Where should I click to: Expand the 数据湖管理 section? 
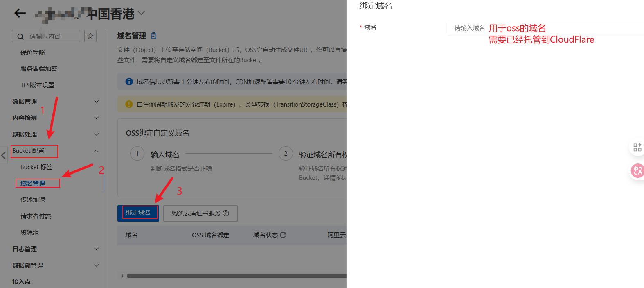(x=97, y=265)
